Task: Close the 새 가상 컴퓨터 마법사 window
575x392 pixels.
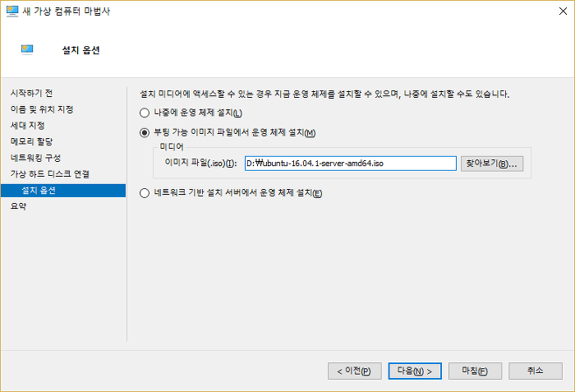Action: pos(563,12)
